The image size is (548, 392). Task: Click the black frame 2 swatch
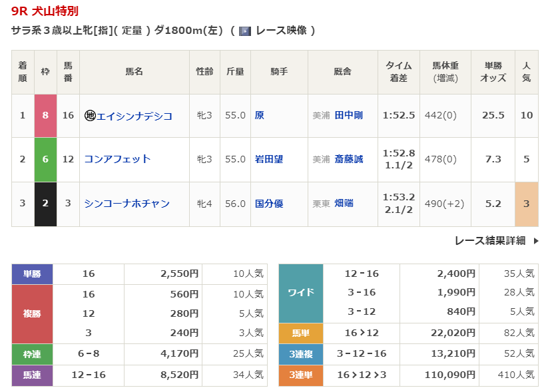click(x=45, y=204)
